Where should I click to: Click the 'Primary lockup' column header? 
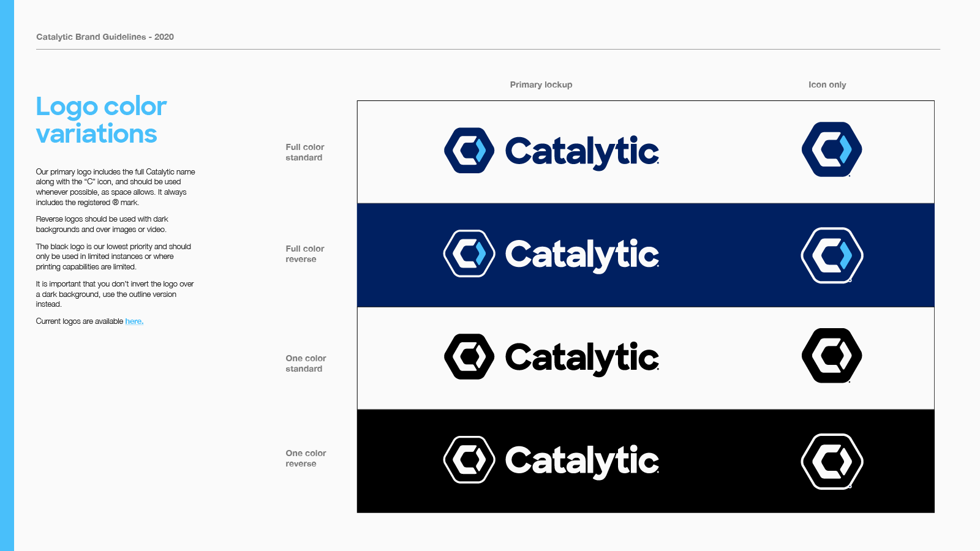[x=541, y=84]
